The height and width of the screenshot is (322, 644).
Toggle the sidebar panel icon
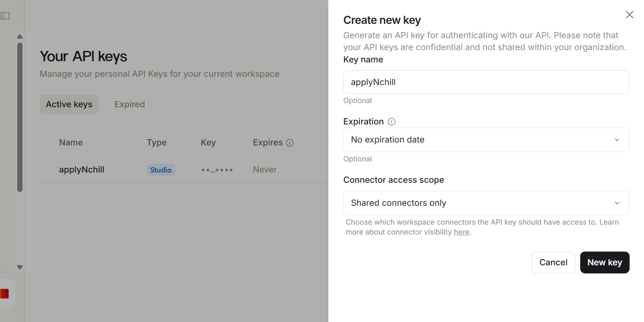5,16
